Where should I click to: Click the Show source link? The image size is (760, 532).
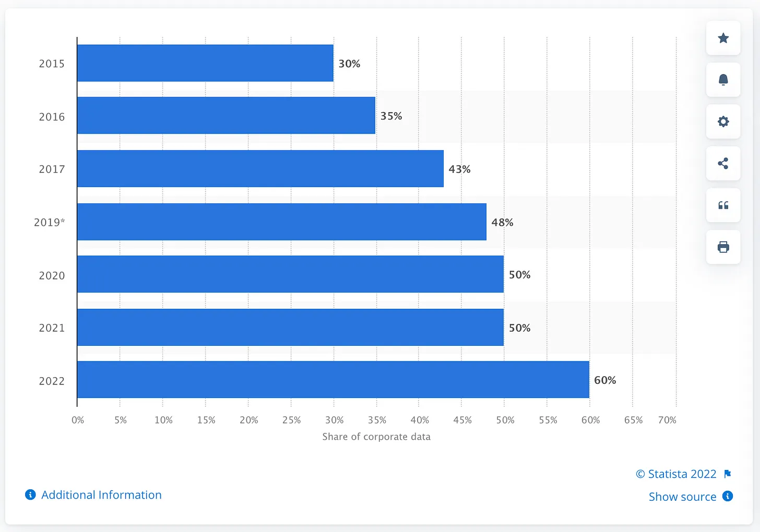(x=682, y=497)
